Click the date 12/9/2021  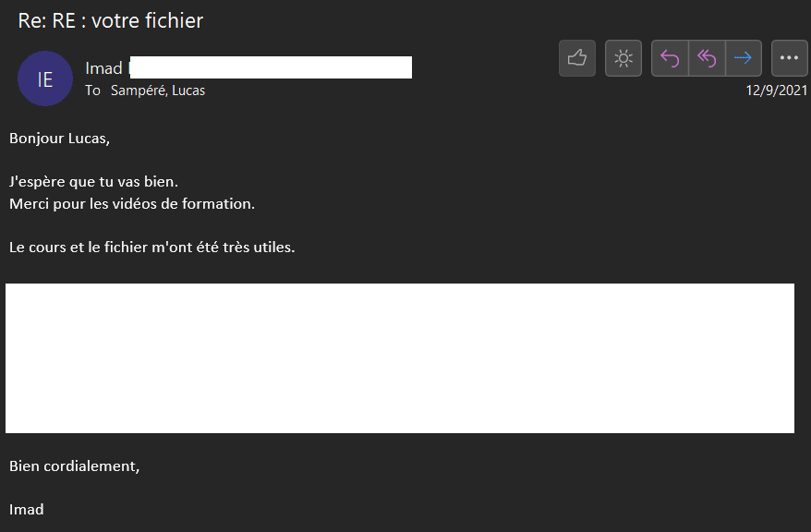pyautogui.click(x=777, y=91)
